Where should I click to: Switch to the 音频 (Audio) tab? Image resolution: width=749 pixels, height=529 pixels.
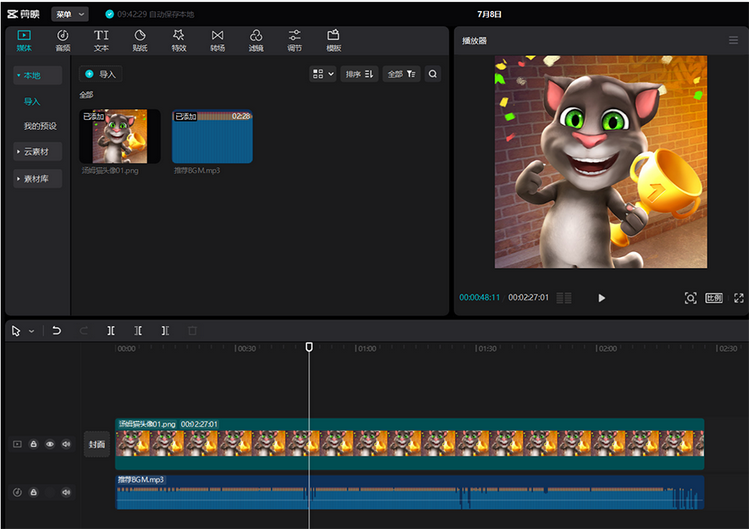[x=62, y=40]
